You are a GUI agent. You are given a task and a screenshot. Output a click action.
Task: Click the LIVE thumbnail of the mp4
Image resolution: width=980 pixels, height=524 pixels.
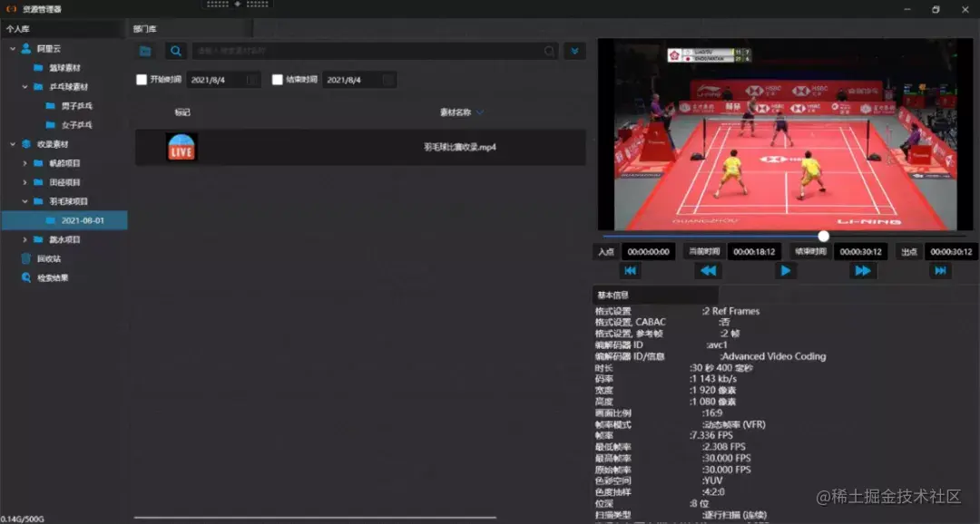coord(181,147)
